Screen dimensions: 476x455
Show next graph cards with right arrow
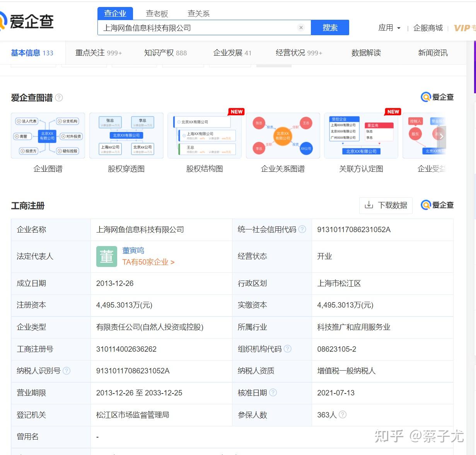pyautogui.click(x=441, y=137)
